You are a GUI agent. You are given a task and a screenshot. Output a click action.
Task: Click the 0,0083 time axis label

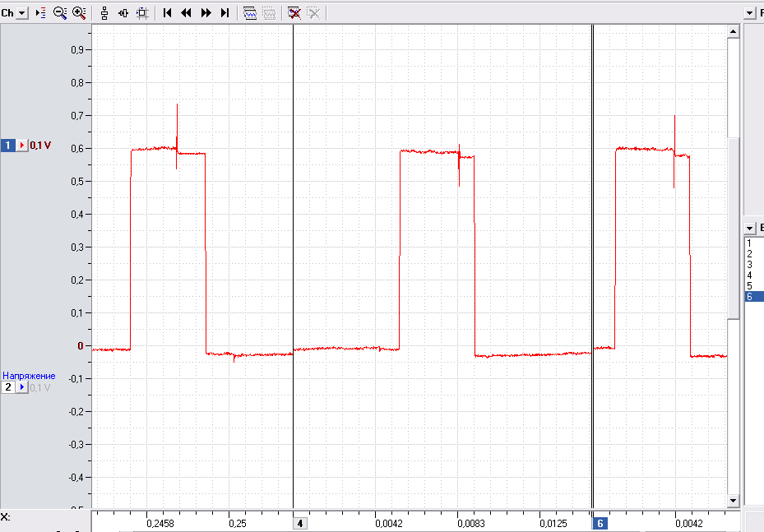(471, 524)
